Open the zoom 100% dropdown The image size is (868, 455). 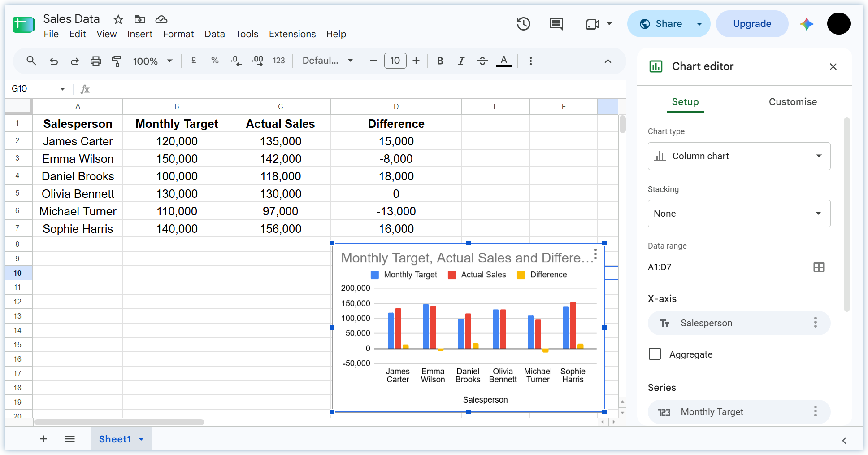pos(153,61)
